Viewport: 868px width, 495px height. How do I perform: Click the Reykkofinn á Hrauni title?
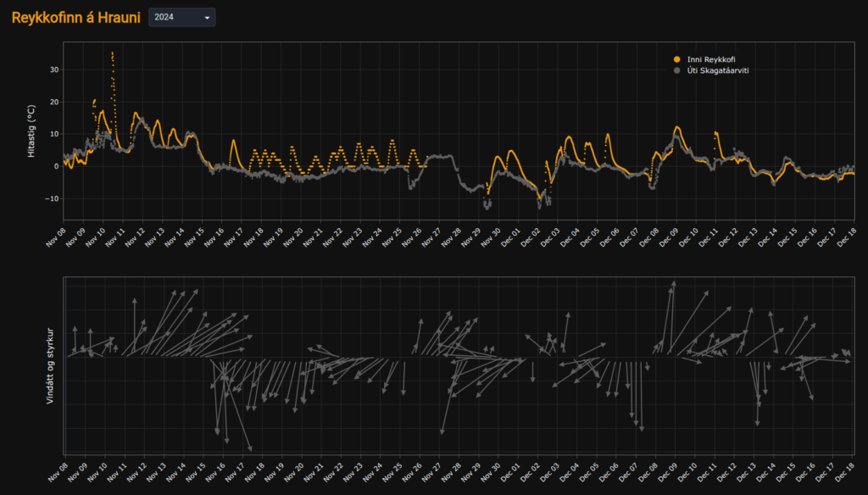(75, 17)
